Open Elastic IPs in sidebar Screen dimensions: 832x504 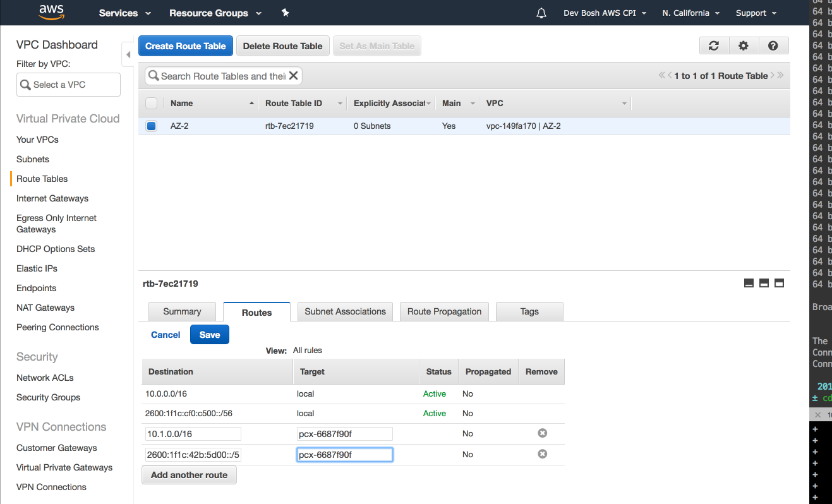[x=37, y=268]
